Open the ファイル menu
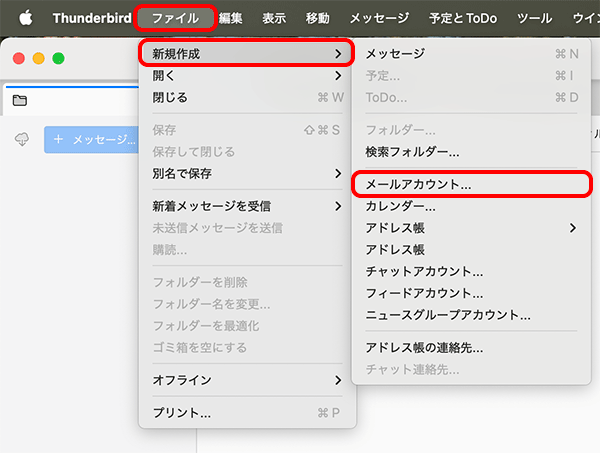 tap(174, 18)
